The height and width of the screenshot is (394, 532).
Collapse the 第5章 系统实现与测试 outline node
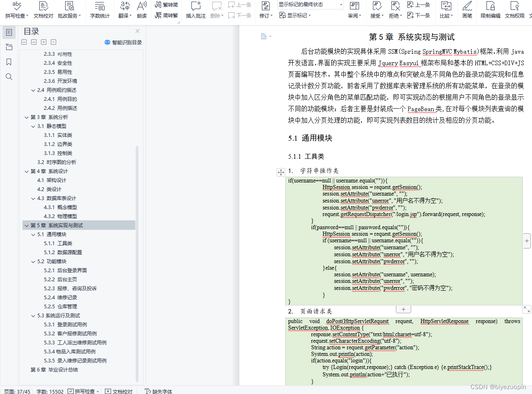(26, 225)
